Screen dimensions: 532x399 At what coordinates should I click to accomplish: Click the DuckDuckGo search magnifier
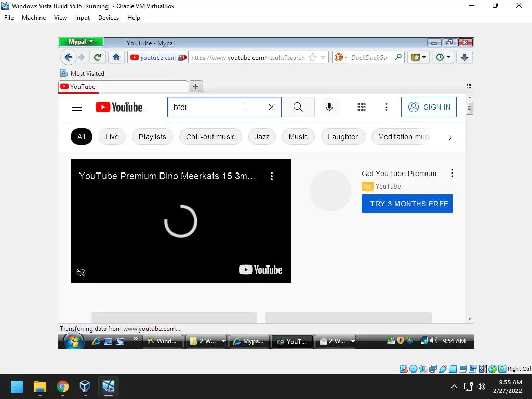pos(398,57)
